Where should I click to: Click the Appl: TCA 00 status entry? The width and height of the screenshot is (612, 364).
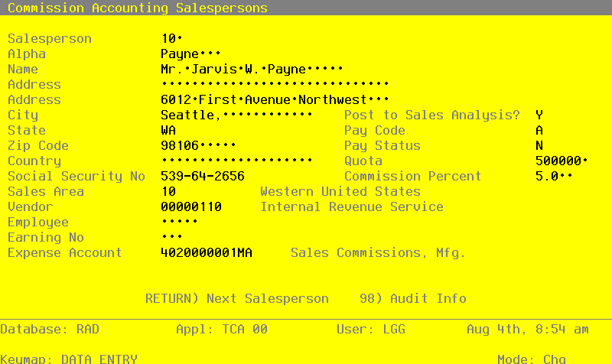[x=222, y=329]
